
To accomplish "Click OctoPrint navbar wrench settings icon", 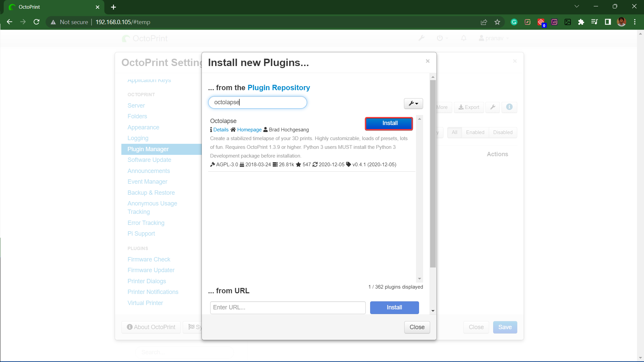I will click(421, 38).
